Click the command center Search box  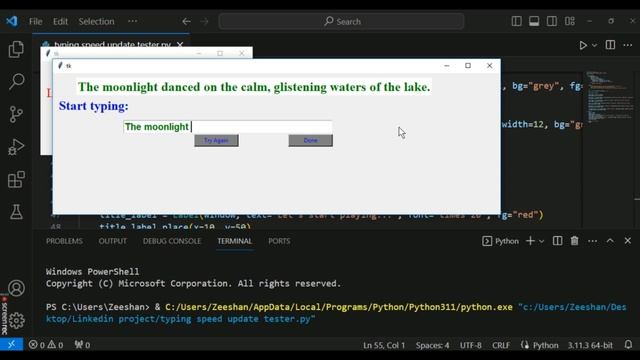coord(341,21)
